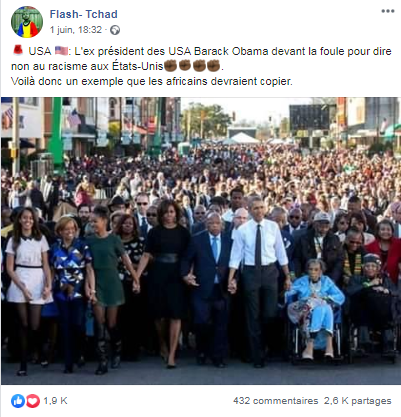
Task: Open the Flash- Tchad page link
Action: click(83, 14)
